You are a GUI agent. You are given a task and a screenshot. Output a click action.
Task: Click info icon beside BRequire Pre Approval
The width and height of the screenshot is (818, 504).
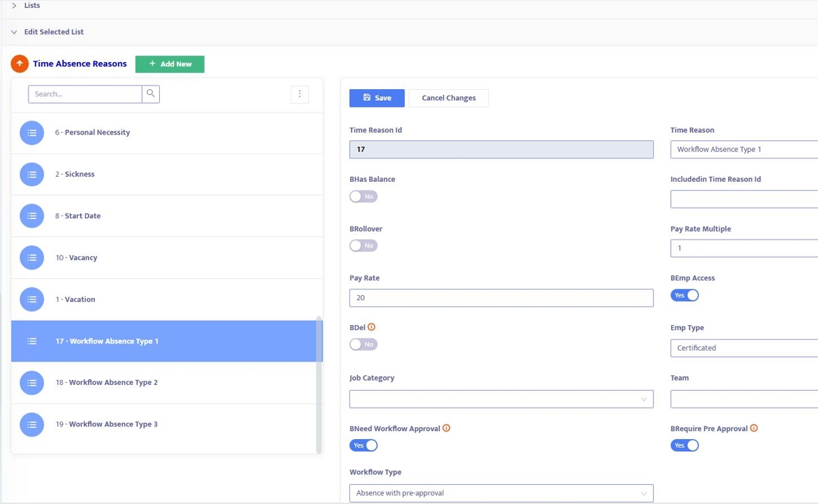pyautogui.click(x=754, y=428)
